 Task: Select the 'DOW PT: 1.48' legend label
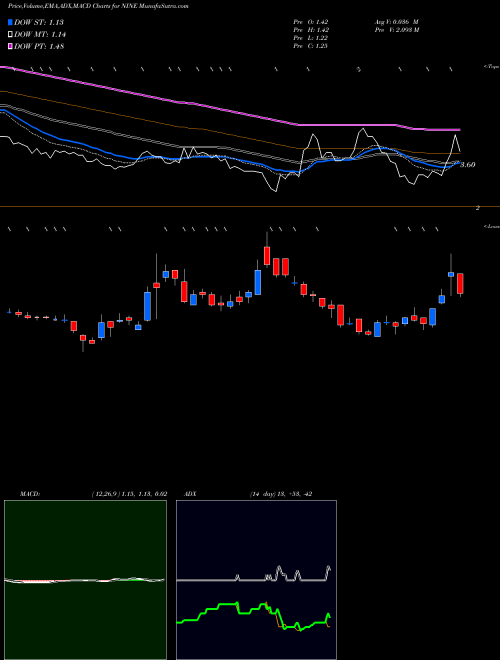click(x=39, y=47)
